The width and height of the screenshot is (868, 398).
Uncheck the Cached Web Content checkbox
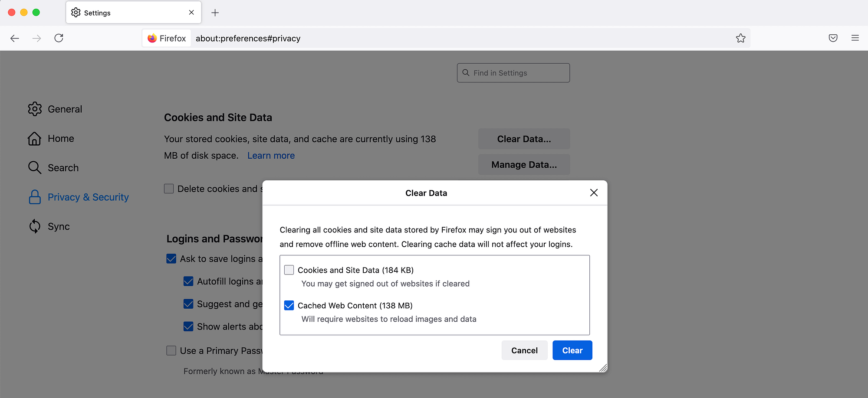pyautogui.click(x=289, y=305)
